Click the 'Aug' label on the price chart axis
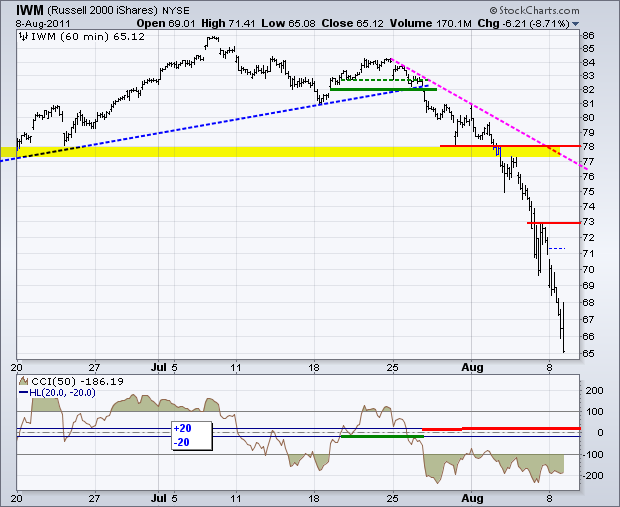 pos(472,367)
